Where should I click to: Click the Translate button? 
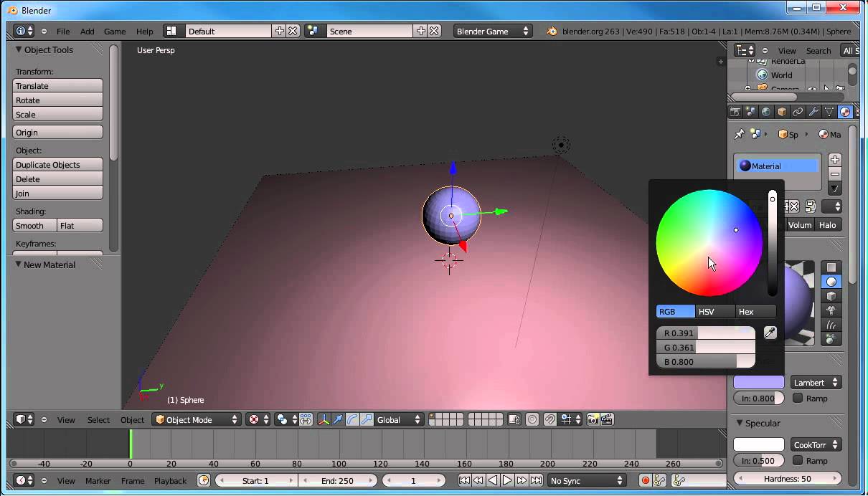(58, 85)
